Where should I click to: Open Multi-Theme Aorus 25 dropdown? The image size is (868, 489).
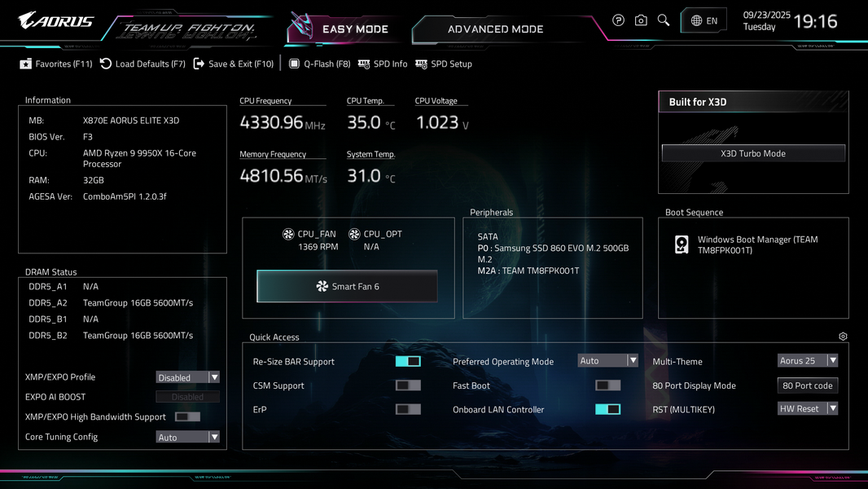coord(808,360)
